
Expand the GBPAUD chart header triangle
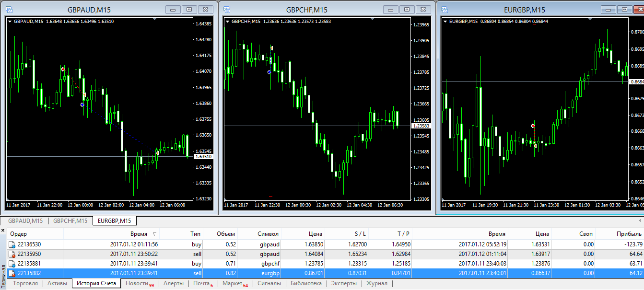click(x=10, y=21)
